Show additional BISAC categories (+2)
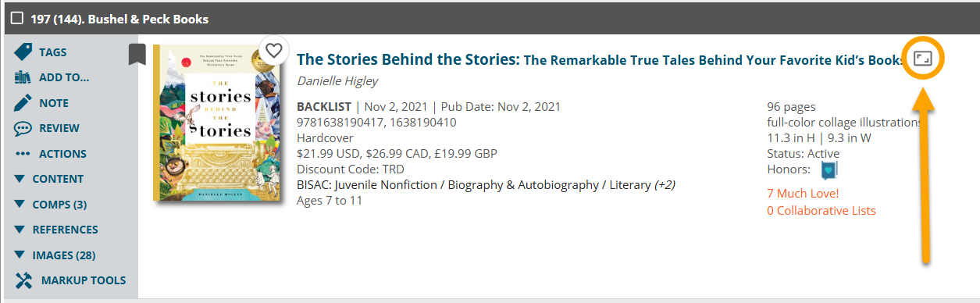This screenshot has width=980, height=303. click(665, 185)
